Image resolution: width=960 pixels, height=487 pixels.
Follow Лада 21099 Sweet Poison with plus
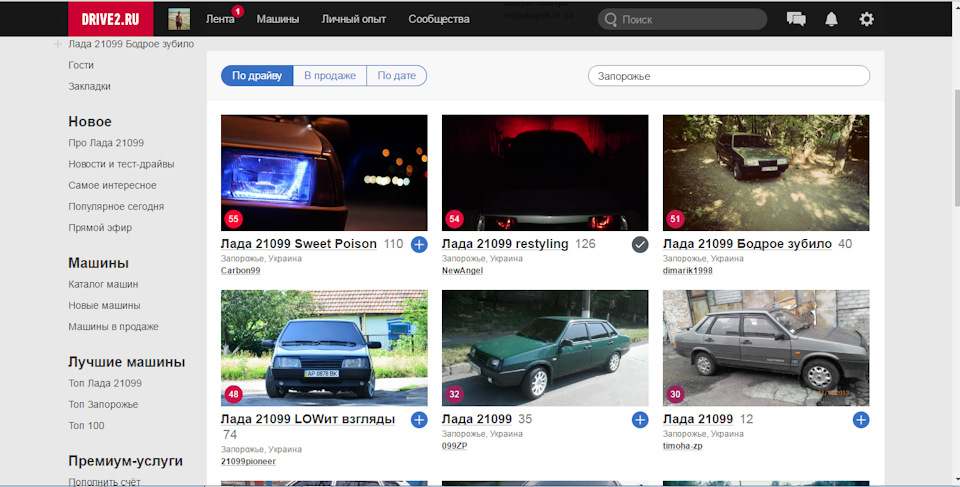coord(419,244)
